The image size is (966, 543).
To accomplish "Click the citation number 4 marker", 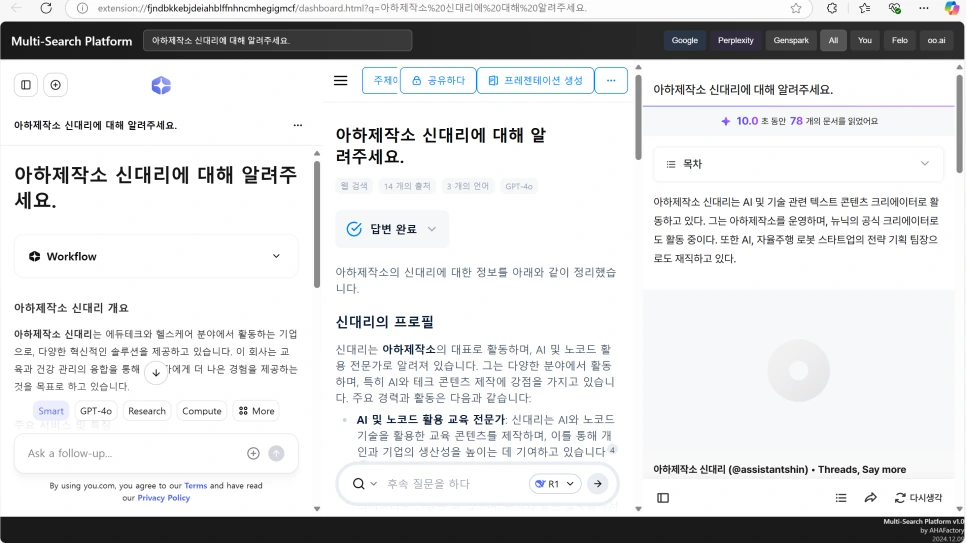I will point(612,450).
